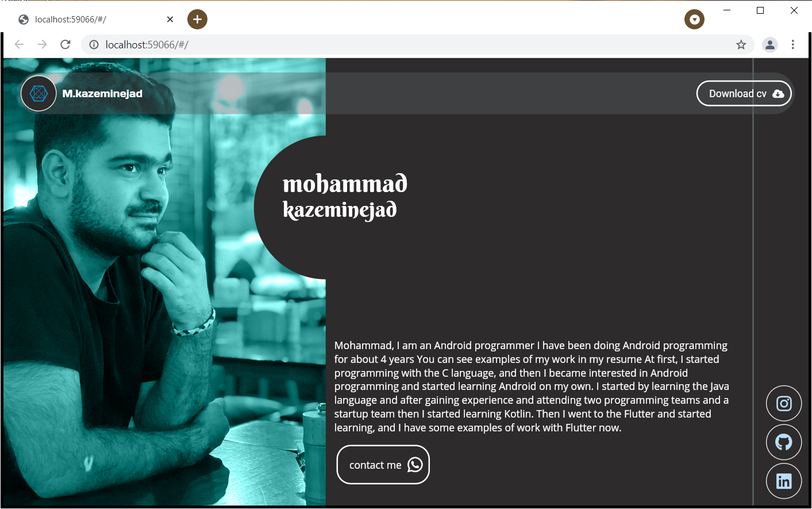Click the hexagon logo in the header
Screen dimensions: 812x509
pyautogui.click(x=39, y=93)
